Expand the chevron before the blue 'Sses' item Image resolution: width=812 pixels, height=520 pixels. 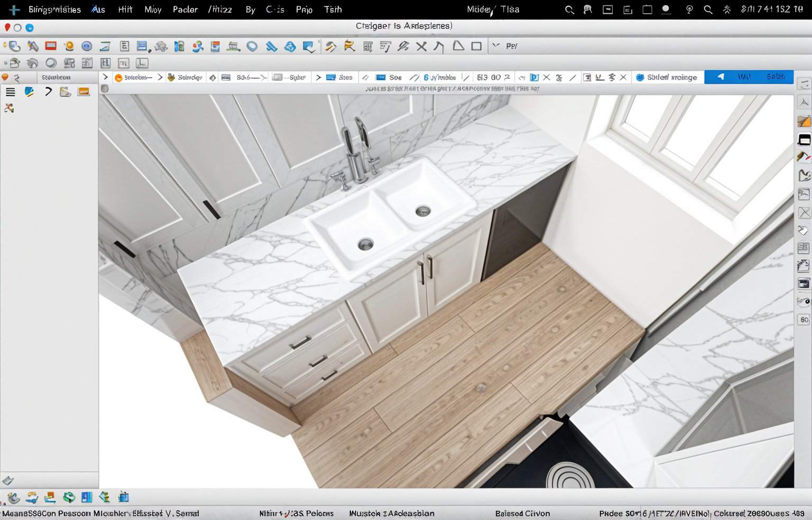(318, 77)
